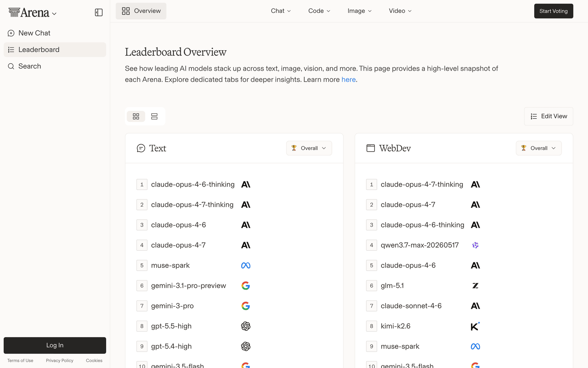Click Google logo beside gemini-3.1-pro-preview
The height and width of the screenshot is (368, 588).
click(x=246, y=286)
